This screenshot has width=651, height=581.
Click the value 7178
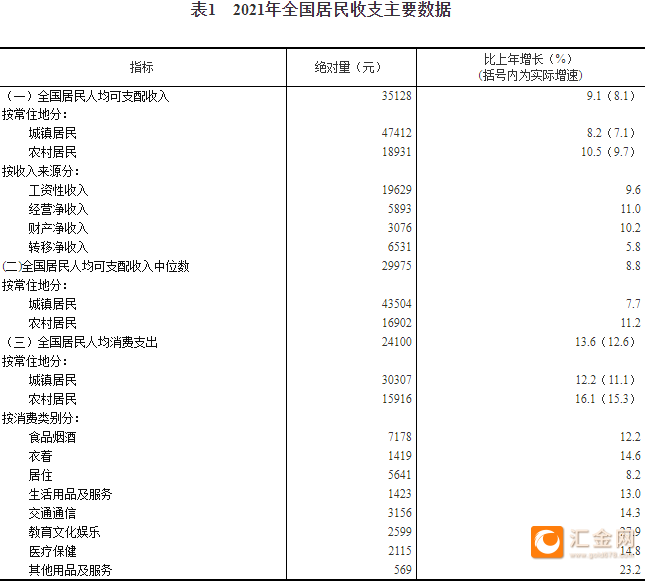pos(399,437)
